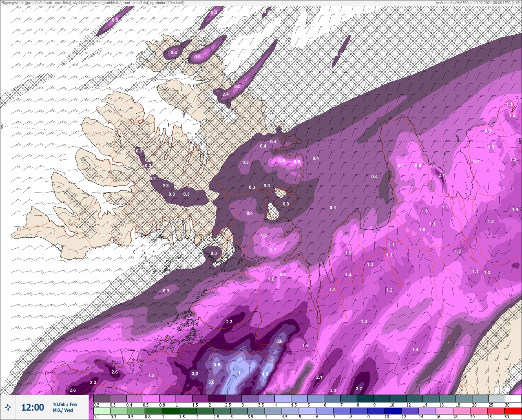Click the 1.0 precipitation value on the map

point(422,230)
